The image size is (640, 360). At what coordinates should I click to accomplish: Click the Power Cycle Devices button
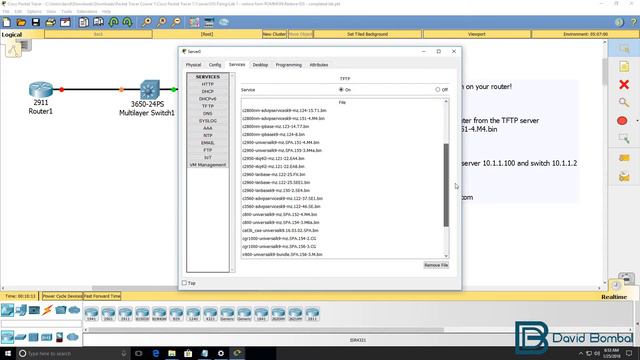click(x=62, y=296)
